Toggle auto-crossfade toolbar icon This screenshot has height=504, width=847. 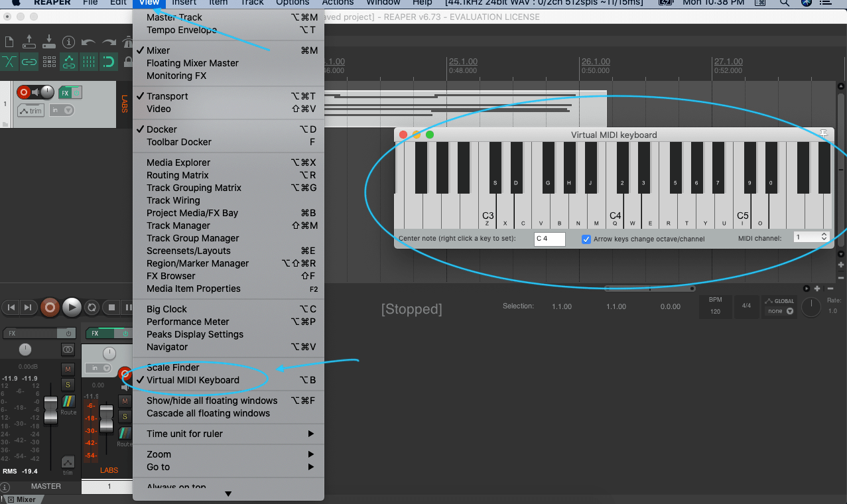click(9, 62)
